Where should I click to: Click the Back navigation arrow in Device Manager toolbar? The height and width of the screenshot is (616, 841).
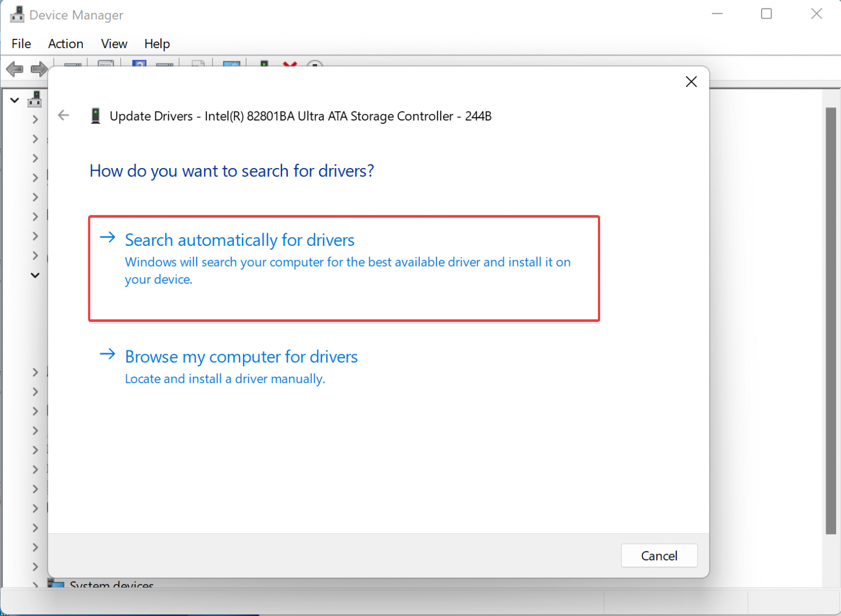[x=15, y=68]
